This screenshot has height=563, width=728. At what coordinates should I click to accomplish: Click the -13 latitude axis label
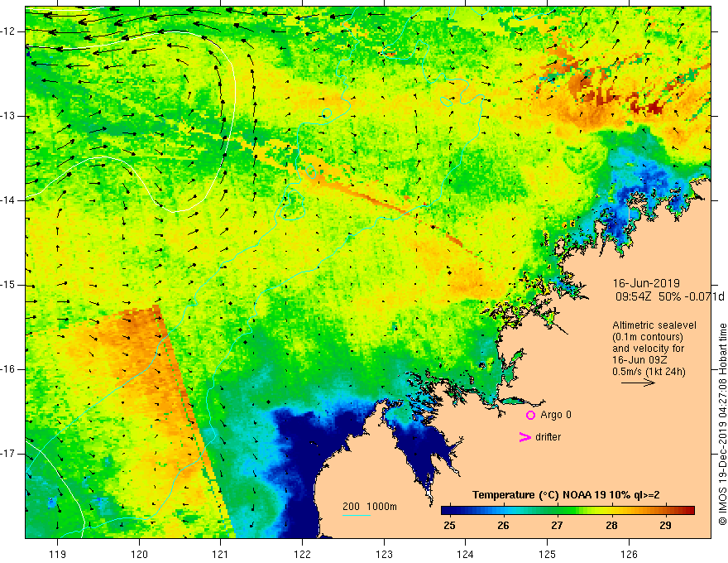9,116
